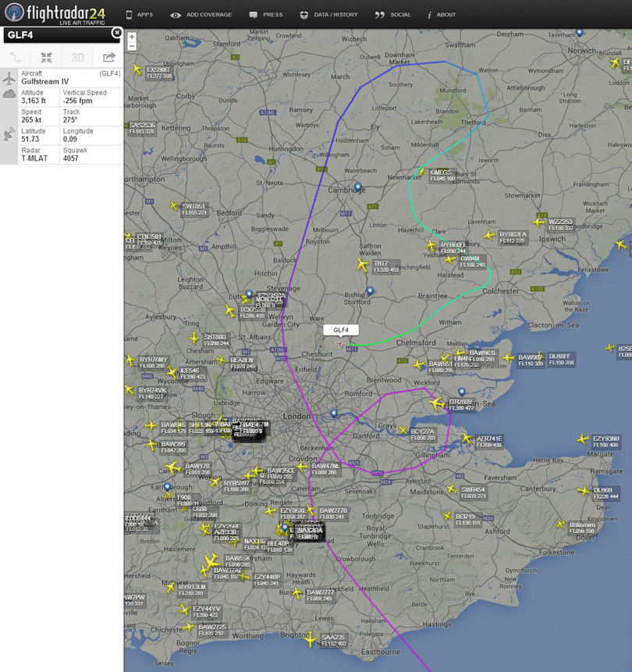Viewport: 632px width, 672px height.
Task: Click the airport pin above the GTI2889 label
Action: click(x=461, y=392)
